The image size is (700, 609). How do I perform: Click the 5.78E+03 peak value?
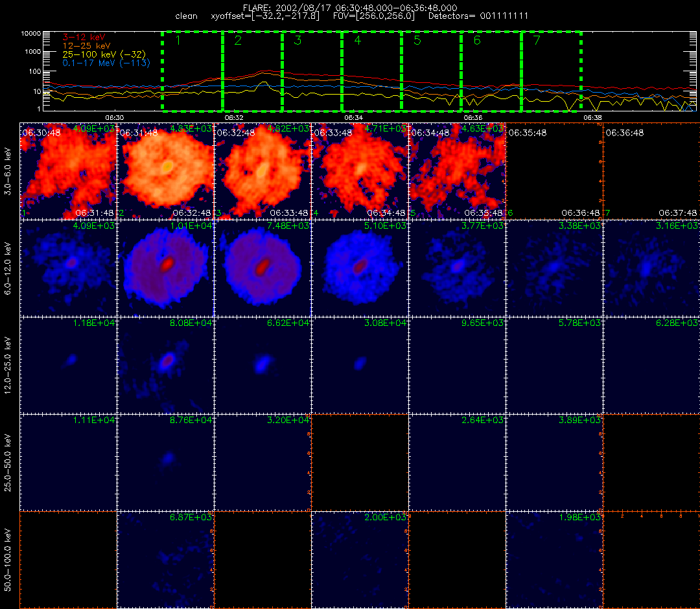click(x=579, y=323)
